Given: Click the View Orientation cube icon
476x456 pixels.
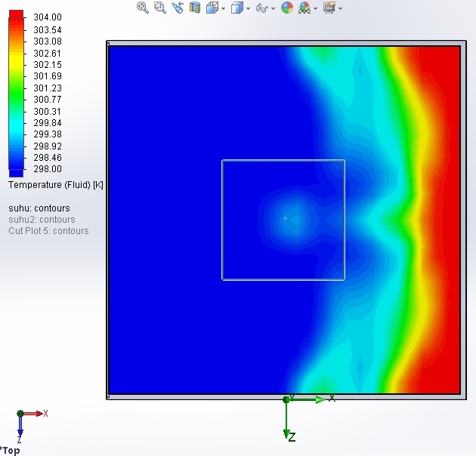Looking at the screenshot, I should click(212, 8).
